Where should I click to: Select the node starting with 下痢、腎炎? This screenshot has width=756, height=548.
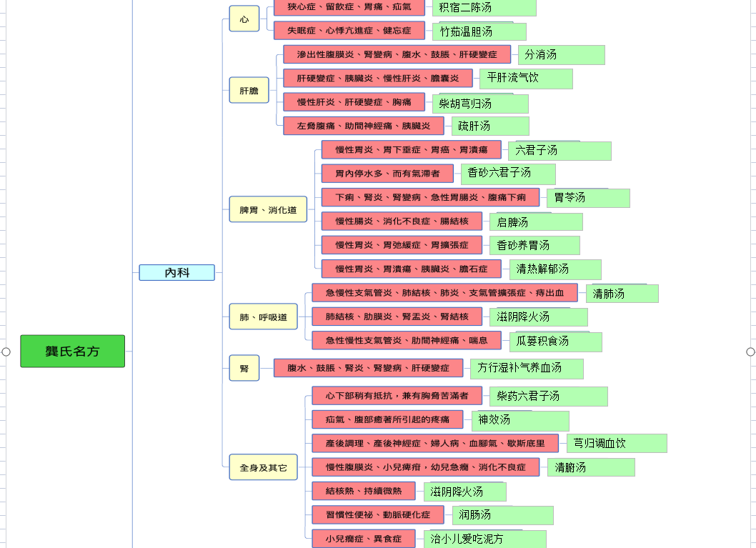point(430,198)
